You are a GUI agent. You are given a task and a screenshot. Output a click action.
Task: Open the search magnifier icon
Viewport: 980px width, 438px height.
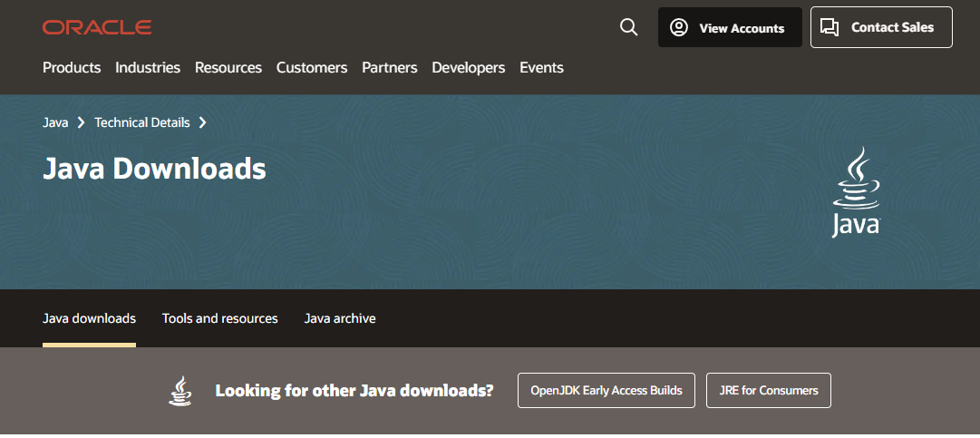(x=629, y=27)
